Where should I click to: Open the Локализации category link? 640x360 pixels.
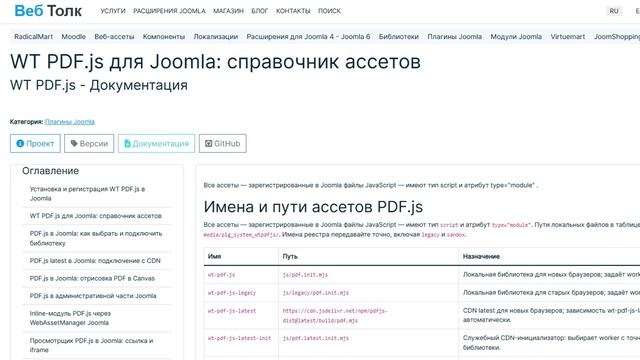(x=216, y=37)
